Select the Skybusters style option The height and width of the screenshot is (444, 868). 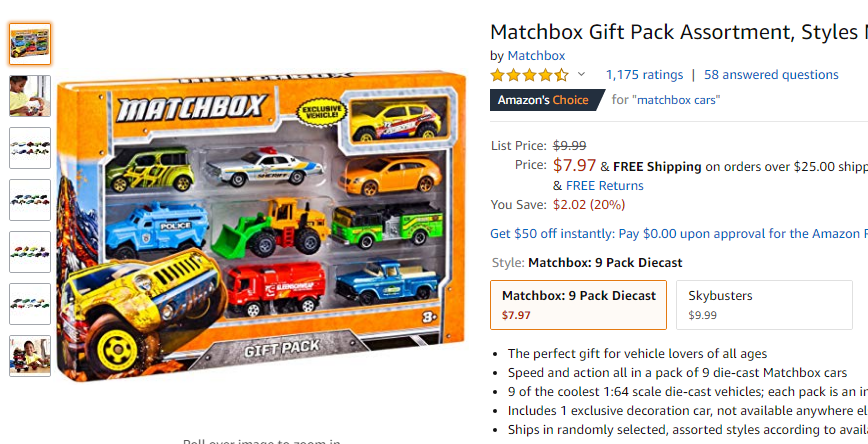764,305
